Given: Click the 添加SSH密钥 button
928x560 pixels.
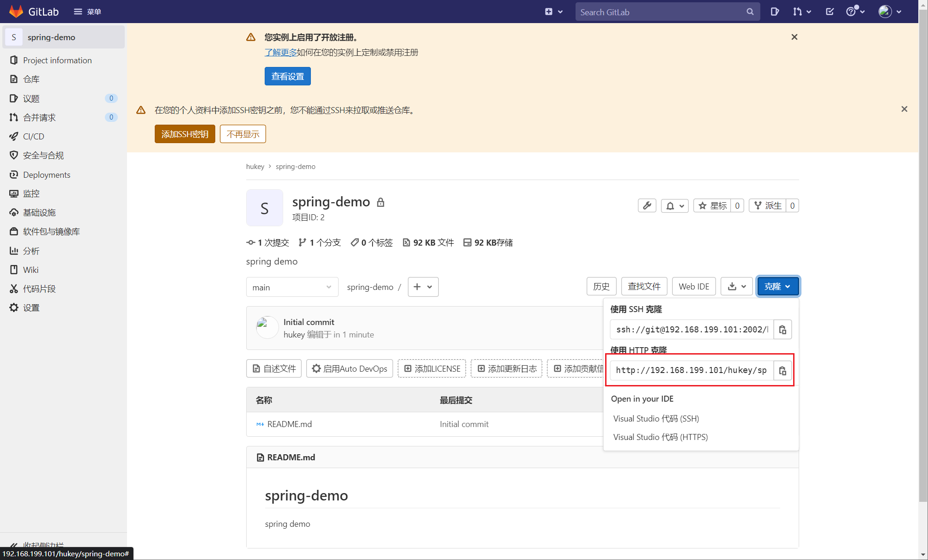Looking at the screenshot, I should [x=185, y=134].
